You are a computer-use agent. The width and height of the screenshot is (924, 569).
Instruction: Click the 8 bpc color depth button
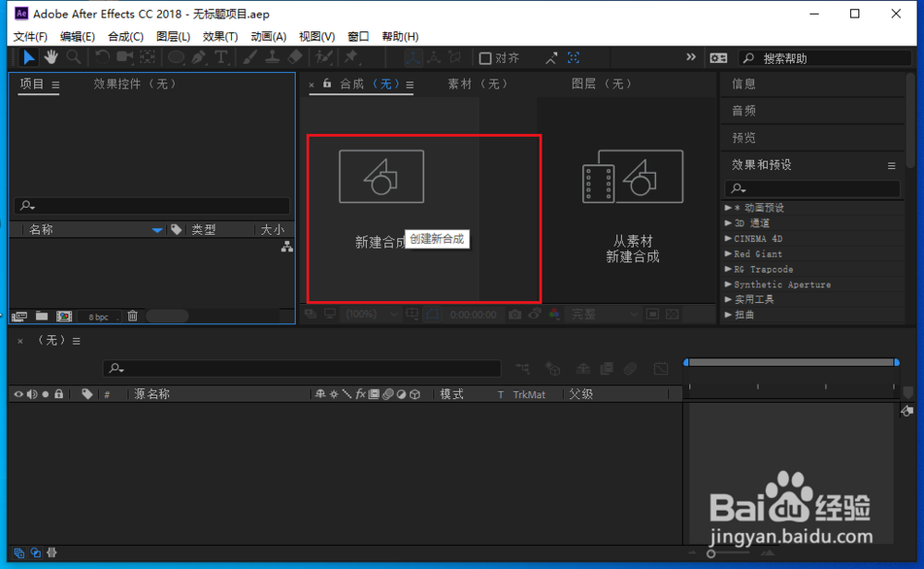click(99, 317)
